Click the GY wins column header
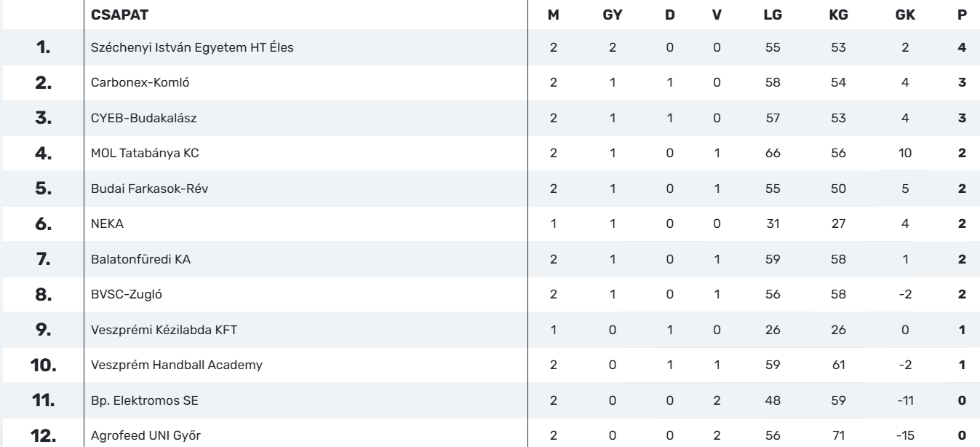The width and height of the screenshot is (980, 447). pyautogui.click(x=611, y=15)
